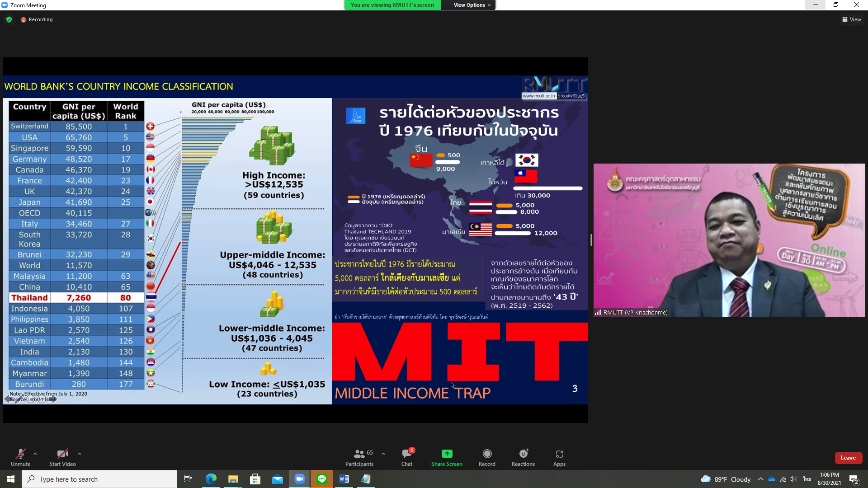
Task: Open the Reactions menu
Action: (523, 457)
